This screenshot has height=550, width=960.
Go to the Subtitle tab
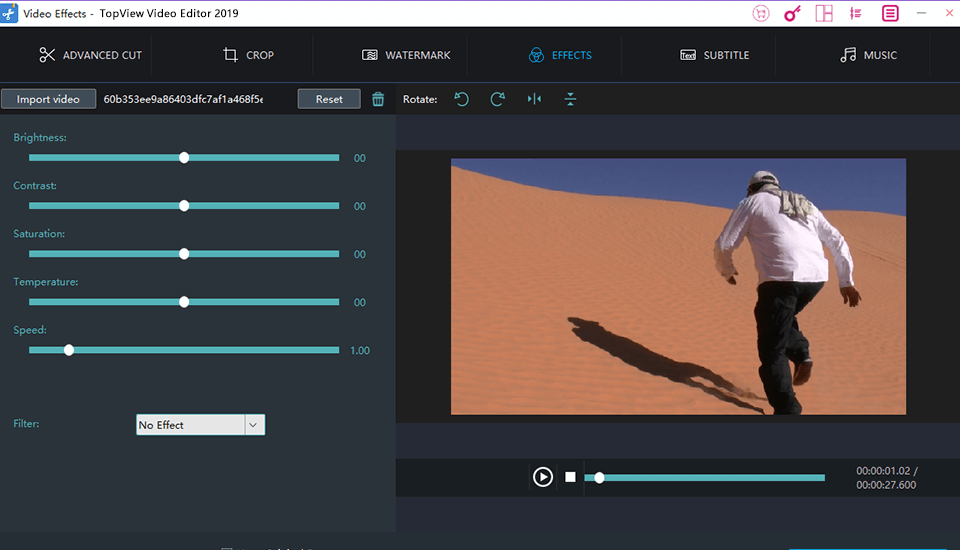click(714, 55)
